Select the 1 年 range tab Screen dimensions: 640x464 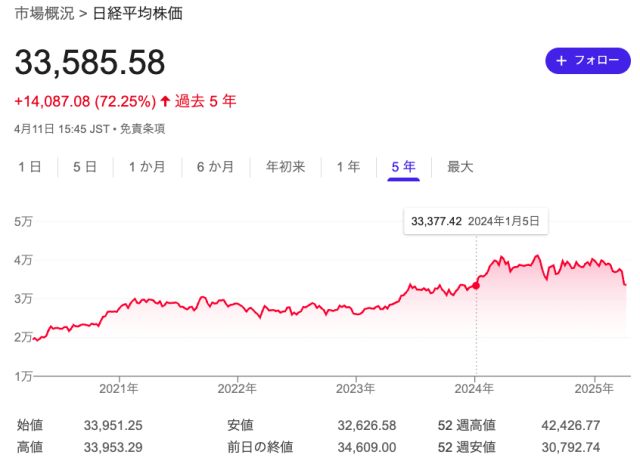pyautogui.click(x=348, y=167)
